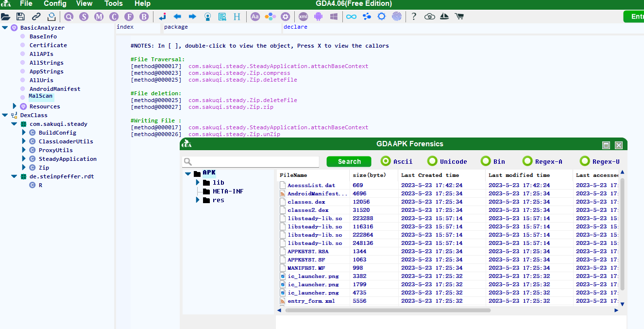This screenshot has height=329, width=644.
Task: Open the Tools menu
Action: coord(114,4)
